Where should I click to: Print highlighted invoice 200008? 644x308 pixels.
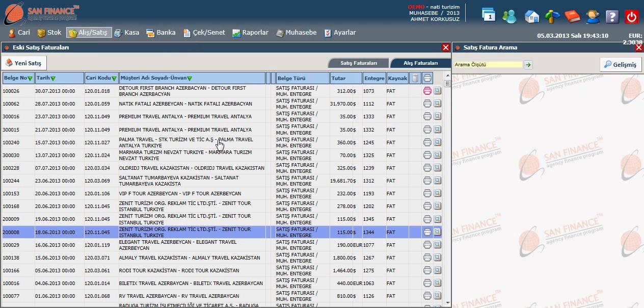click(427, 232)
